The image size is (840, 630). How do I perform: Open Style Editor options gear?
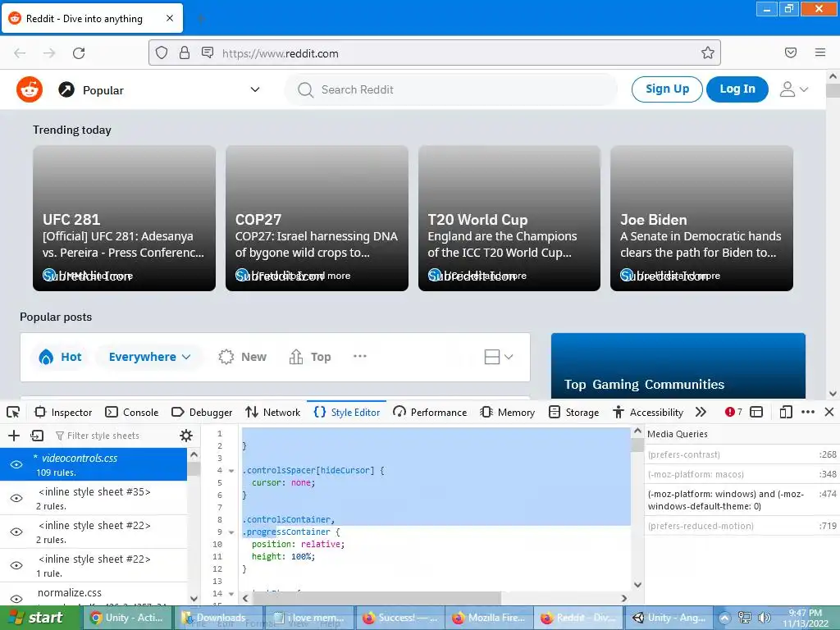(186, 436)
